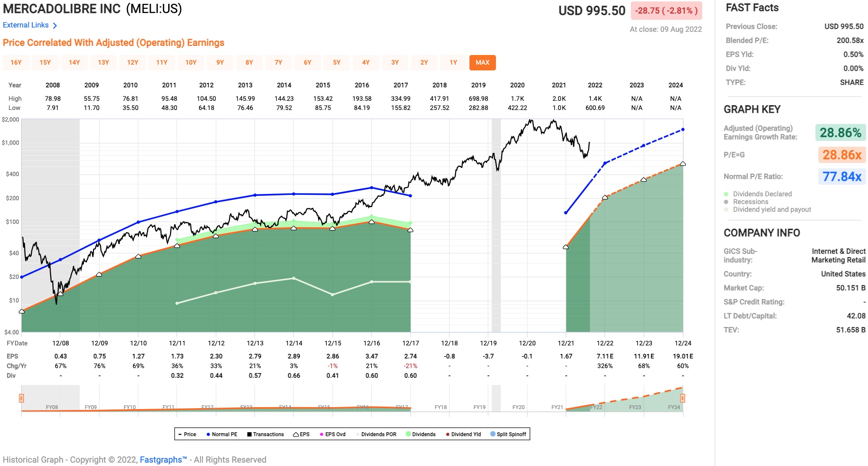
Task: Grab the left range slider handle
Action: coord(21,398)
